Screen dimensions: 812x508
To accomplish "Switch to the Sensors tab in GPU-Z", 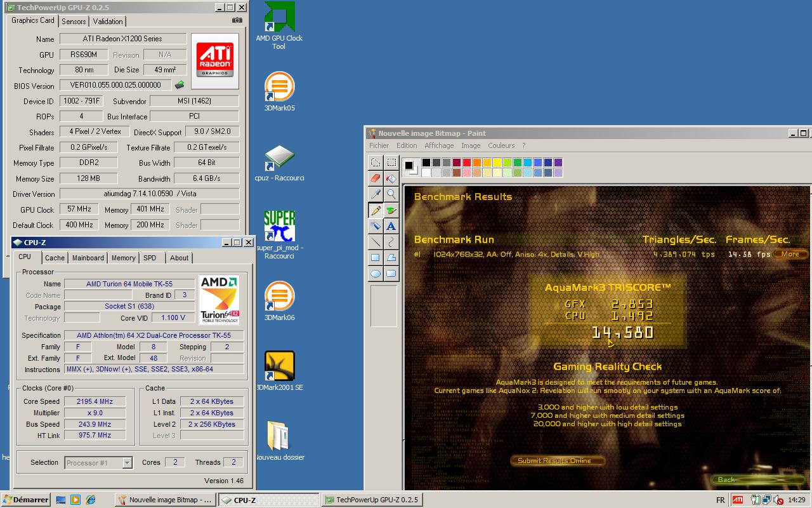I will pyautogui.click(x=74, y=21).
